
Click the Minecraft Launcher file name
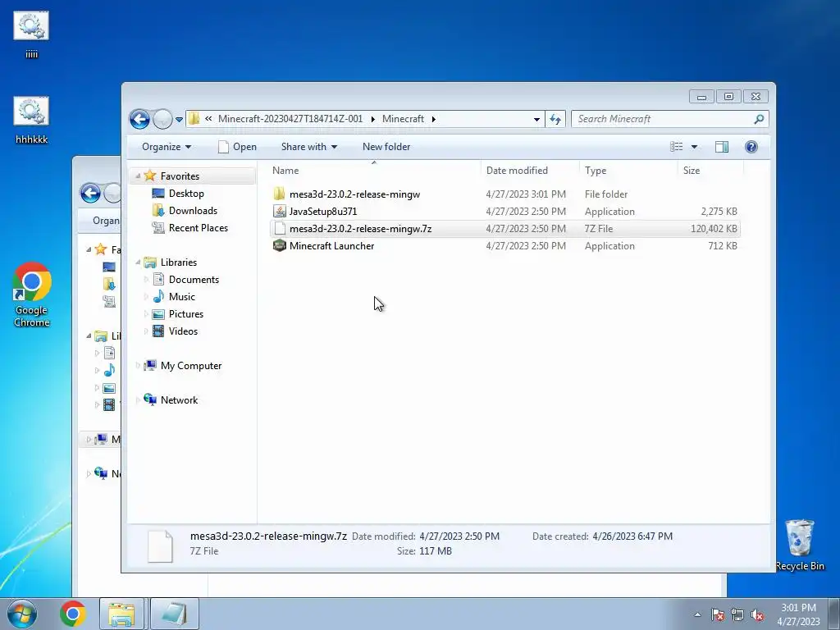click(x=331, y=246)
